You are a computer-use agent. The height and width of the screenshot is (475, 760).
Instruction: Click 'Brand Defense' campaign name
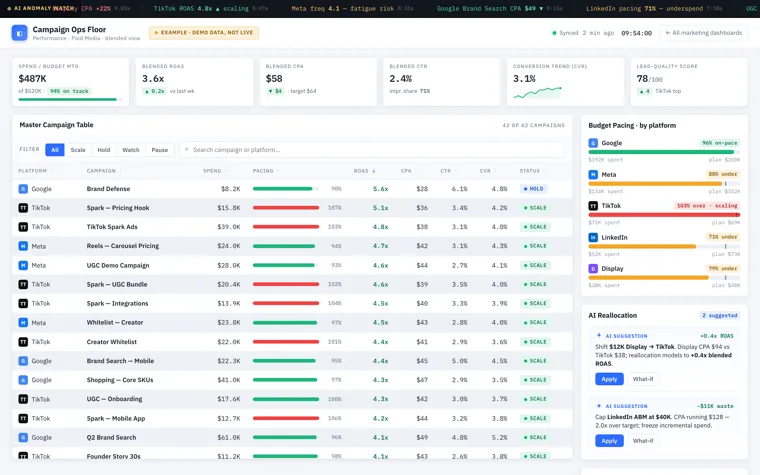108,189
